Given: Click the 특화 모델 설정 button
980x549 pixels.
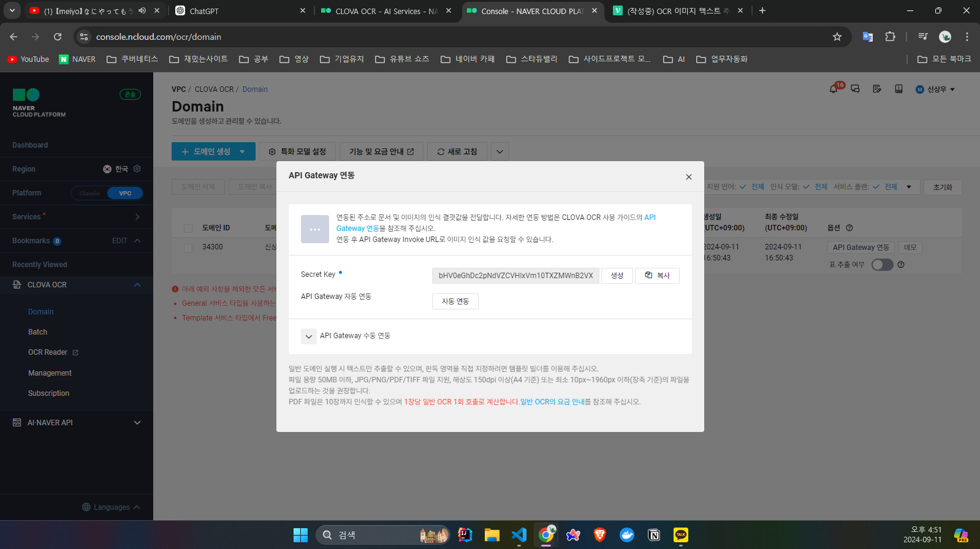Looking at the screenshot, I should coord(297,151).
